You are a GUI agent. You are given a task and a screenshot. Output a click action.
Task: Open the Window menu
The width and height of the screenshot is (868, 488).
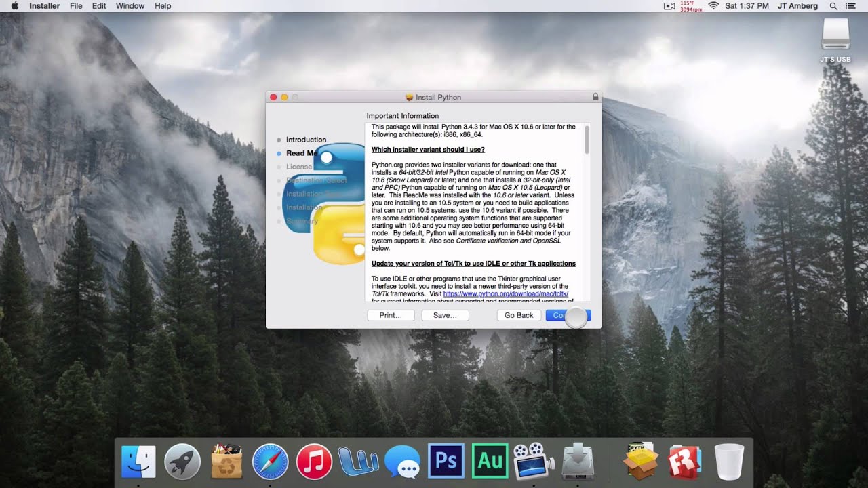pyautogui.click(x=130, y=6)
